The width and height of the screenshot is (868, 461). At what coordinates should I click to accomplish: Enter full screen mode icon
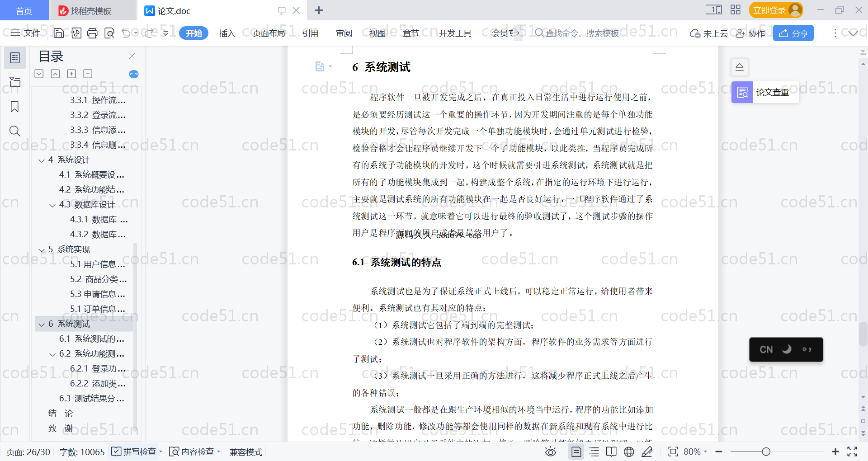click(x=852, y=452)
